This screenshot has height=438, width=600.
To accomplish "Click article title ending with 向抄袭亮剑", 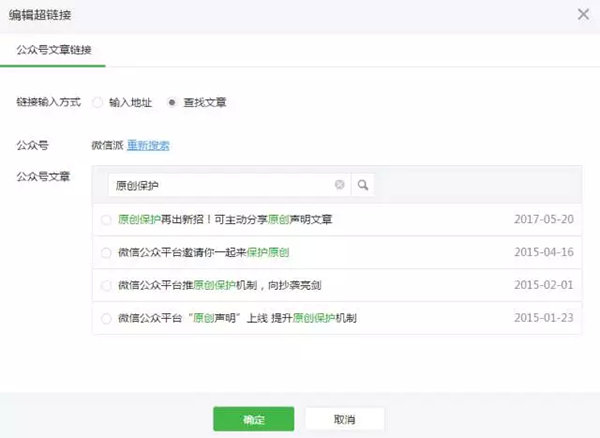I will click(x=218, y=285).
